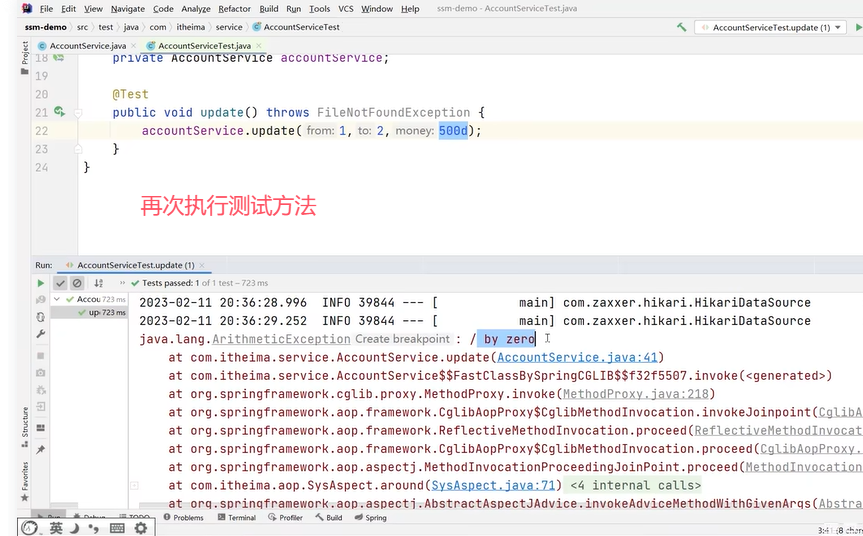Open Structure side panel

pos(25,427)
